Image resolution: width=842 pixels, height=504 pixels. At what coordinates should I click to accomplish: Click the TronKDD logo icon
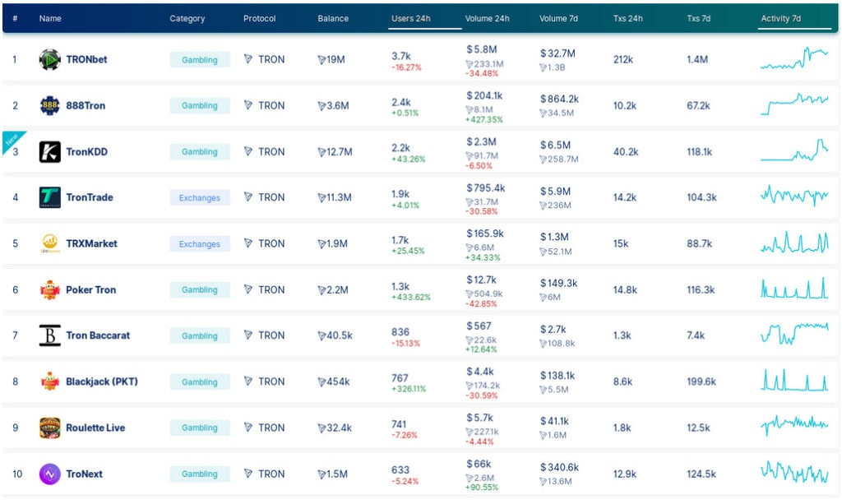coord(49,151)
